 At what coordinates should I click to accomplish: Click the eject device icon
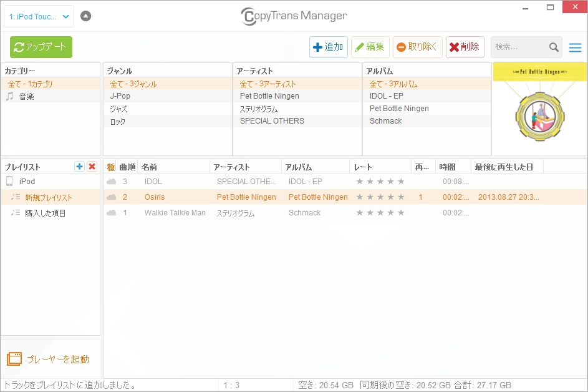[x=86, y=16]
